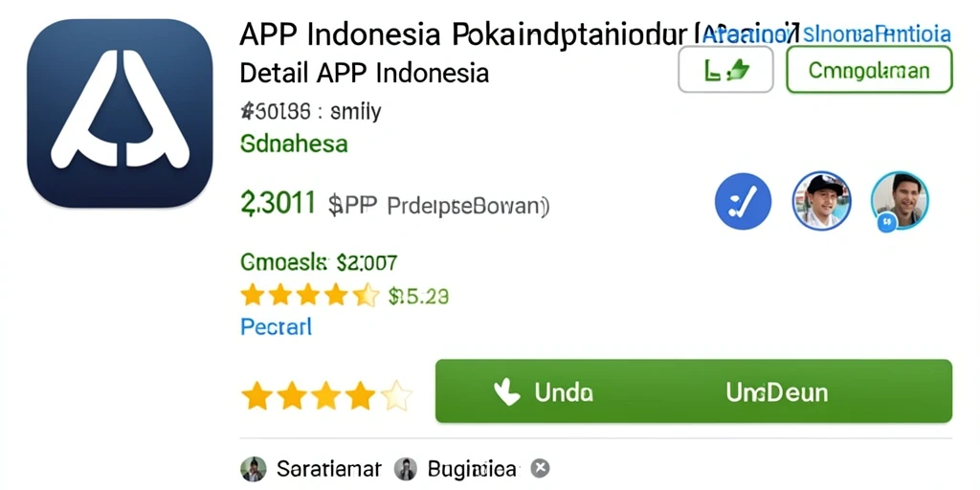Click the download arrow icon beside Unda
This screenshot has height=490, width=980.
pos(506,392)
